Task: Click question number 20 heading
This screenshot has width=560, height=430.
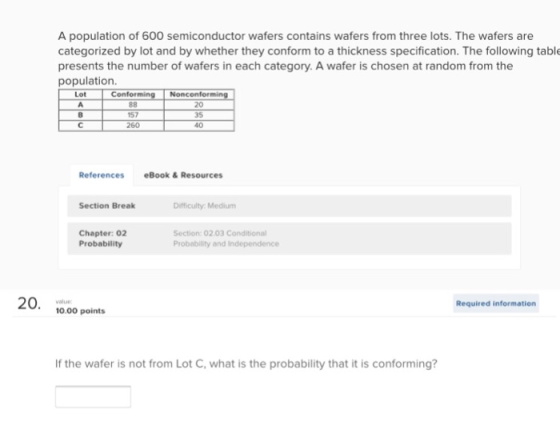Action: coord(29,304)
